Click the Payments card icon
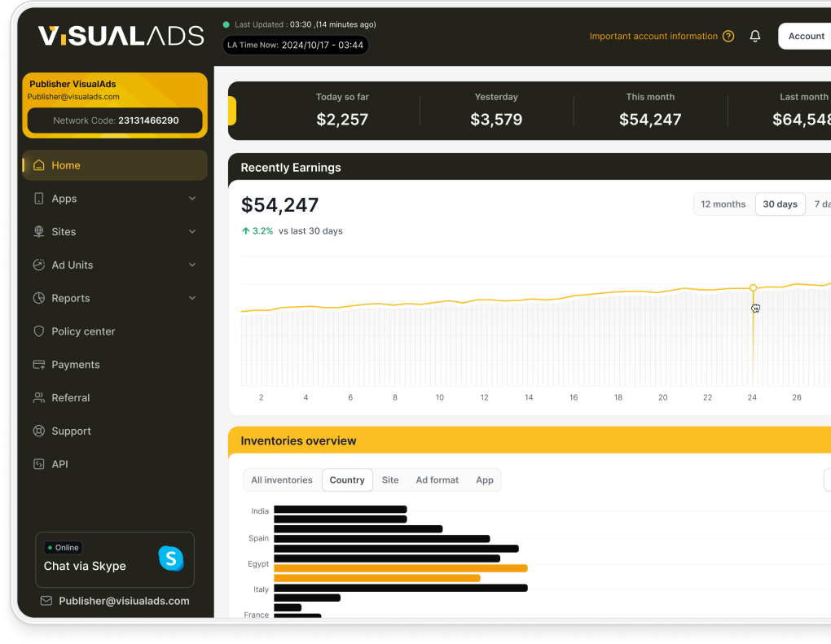831x644 pixels. 38,365
